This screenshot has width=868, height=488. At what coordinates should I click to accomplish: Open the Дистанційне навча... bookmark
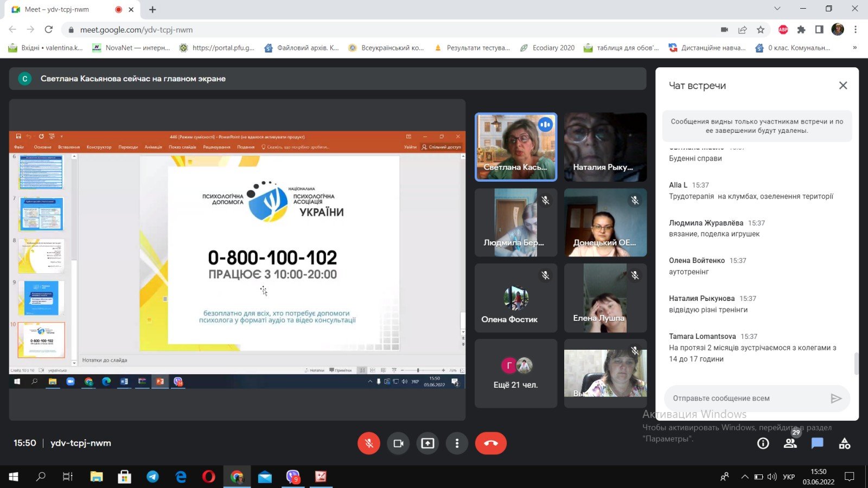[707, 48]
